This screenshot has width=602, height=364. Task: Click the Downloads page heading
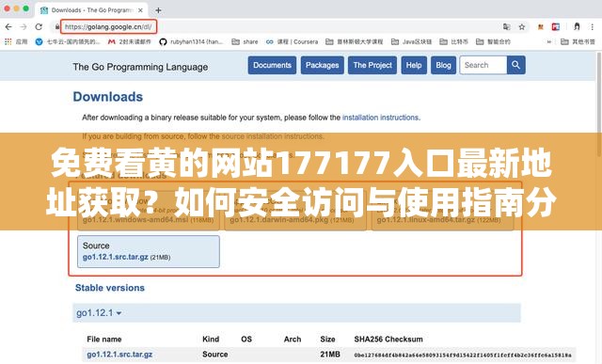point(108,97)
